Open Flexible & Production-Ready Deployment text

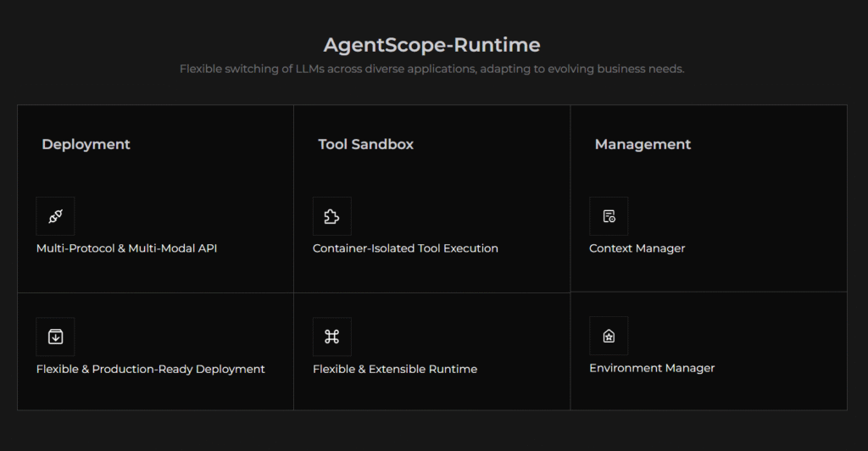(x=150, y=369)
